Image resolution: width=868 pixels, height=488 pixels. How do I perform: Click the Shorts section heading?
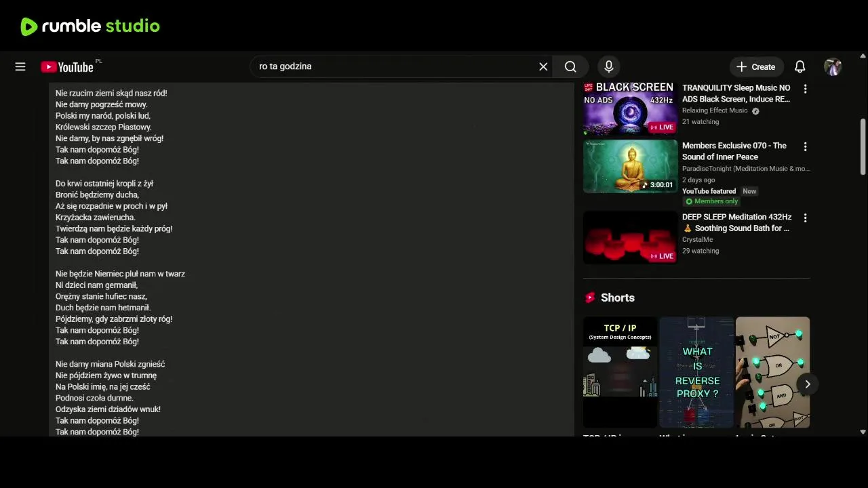(618, 298)
